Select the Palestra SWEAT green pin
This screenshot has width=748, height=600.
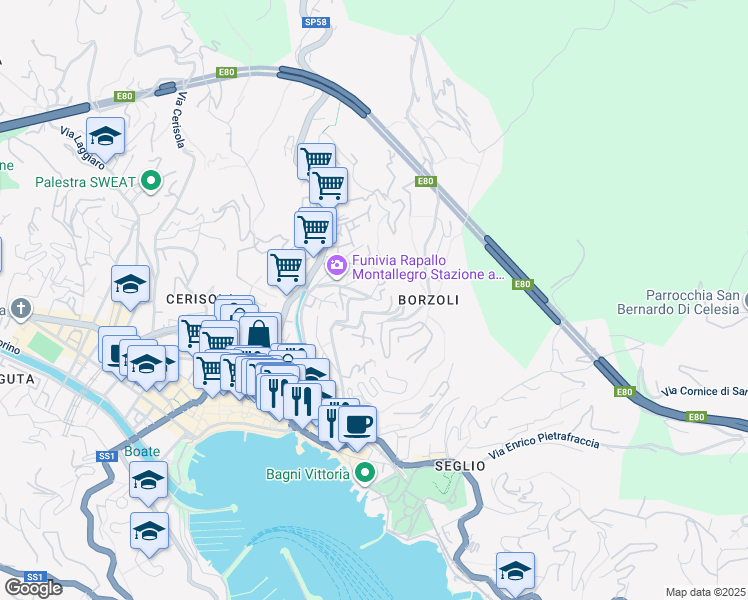pos(151,181)
